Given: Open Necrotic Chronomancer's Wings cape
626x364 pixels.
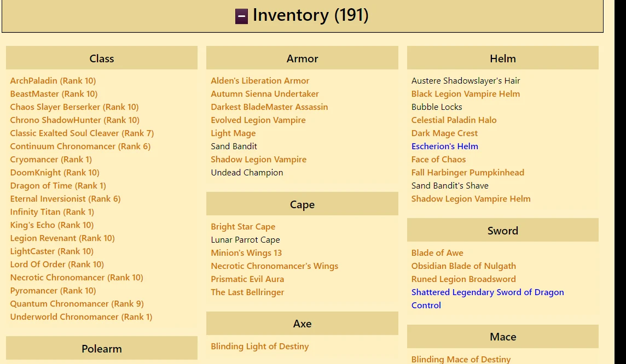Looking at the screenshot, I should click(274, 266).
